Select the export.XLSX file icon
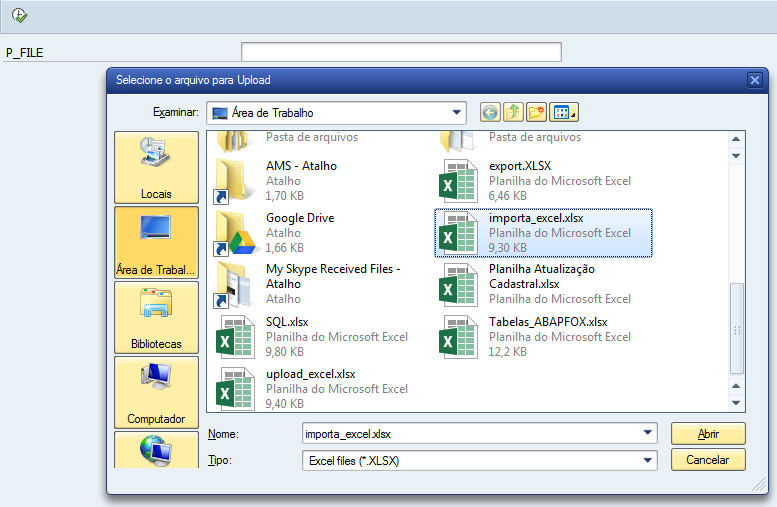Screen dimensions: 777x507 pos(458,181)
